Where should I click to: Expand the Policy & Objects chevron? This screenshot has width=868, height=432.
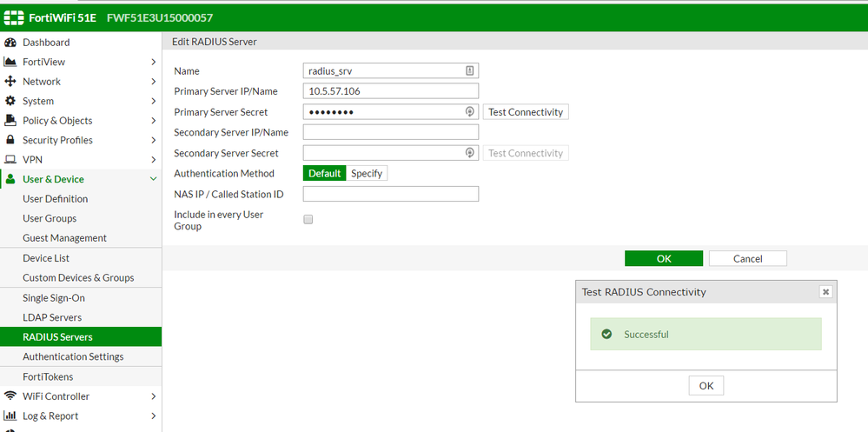[x=153, y=120]
